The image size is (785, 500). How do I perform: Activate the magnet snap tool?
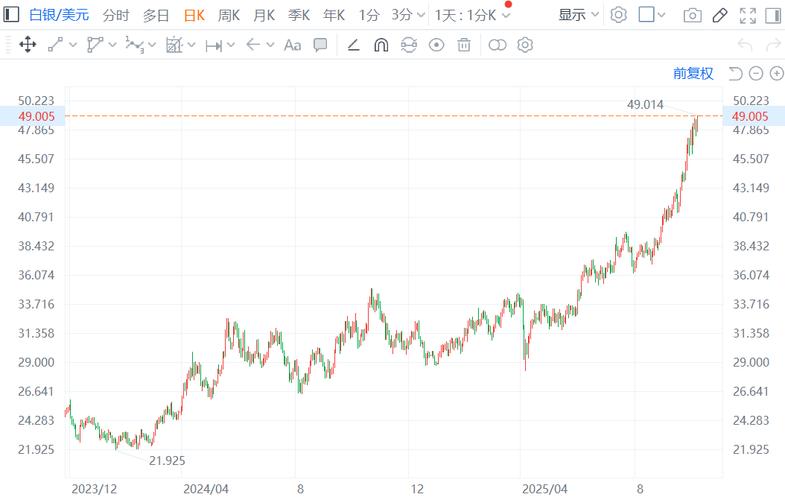(x=380, y=45)
